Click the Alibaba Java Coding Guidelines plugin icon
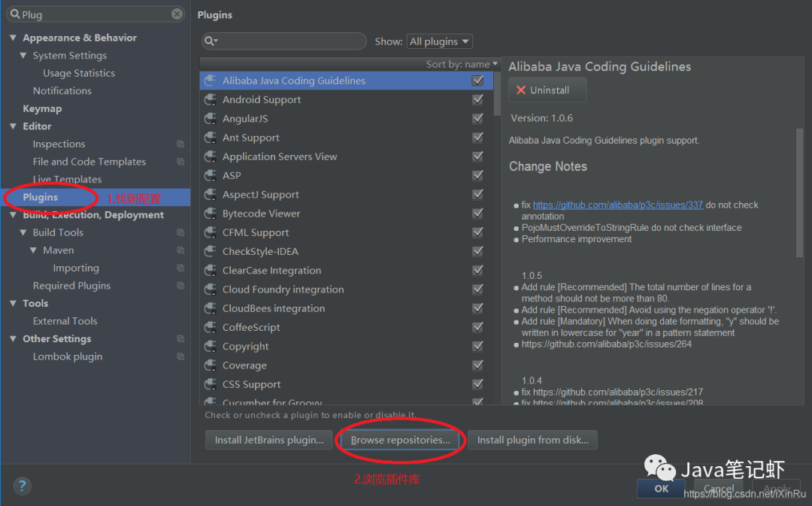This screenshot has width=812, height=506. click(x=211, y=80)
